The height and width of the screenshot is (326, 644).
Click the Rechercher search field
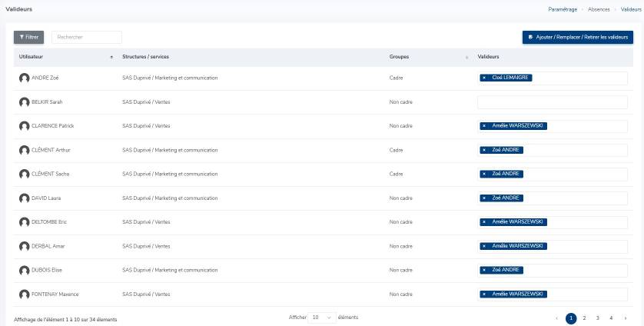point(86,37)
